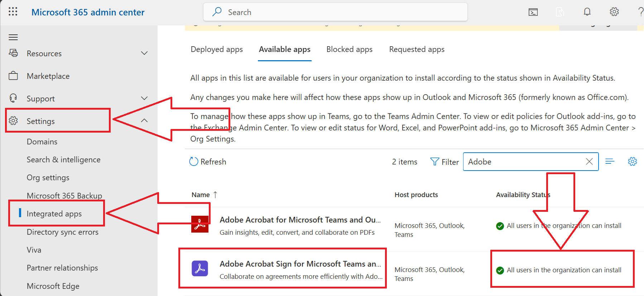Click the top Search box
Image resolution: width=644 pixels, height=296 pixels.
335,12
